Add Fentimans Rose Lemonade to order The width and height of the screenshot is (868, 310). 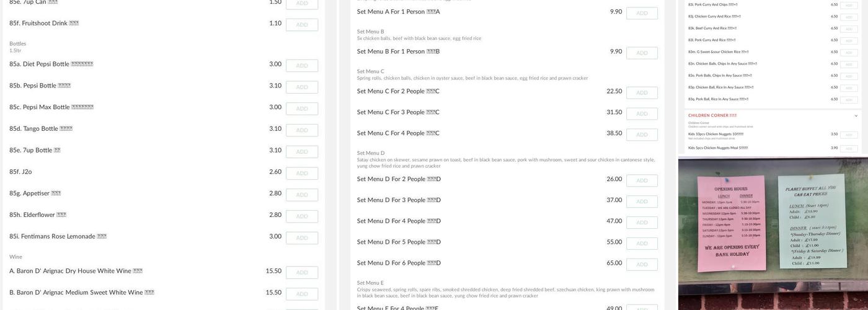[302, 238]
